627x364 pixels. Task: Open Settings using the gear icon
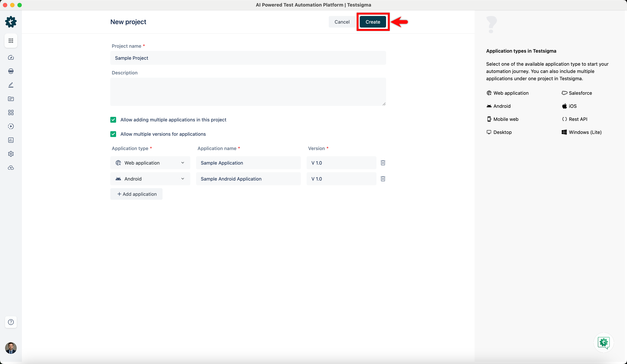[x=11, y=154]
